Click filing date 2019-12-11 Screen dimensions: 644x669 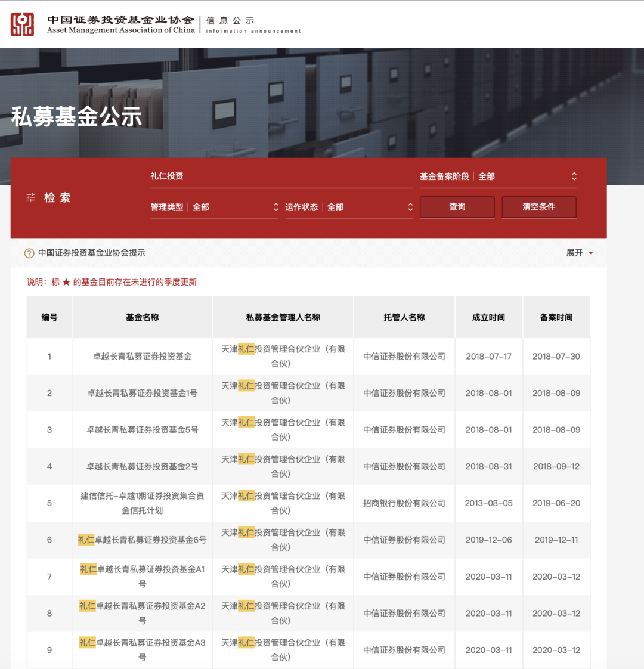556,540
